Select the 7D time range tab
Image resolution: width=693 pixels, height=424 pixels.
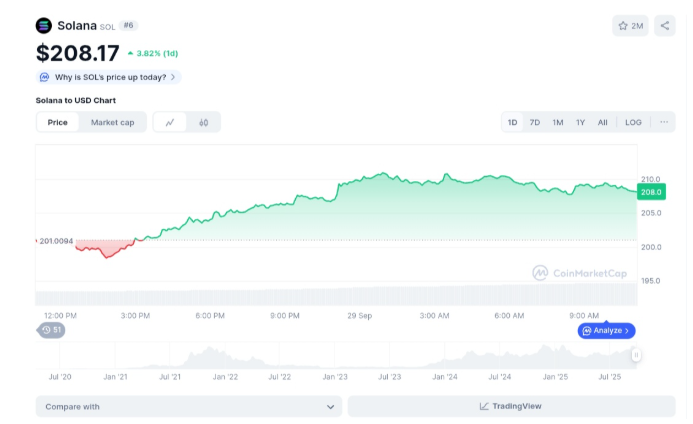[x=535, y=122]
